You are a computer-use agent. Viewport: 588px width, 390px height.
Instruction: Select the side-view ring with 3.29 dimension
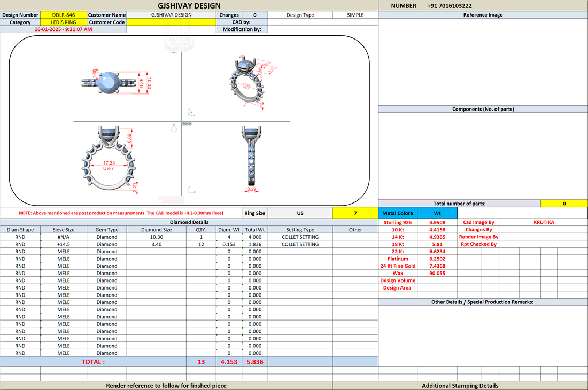coord(252,157)
